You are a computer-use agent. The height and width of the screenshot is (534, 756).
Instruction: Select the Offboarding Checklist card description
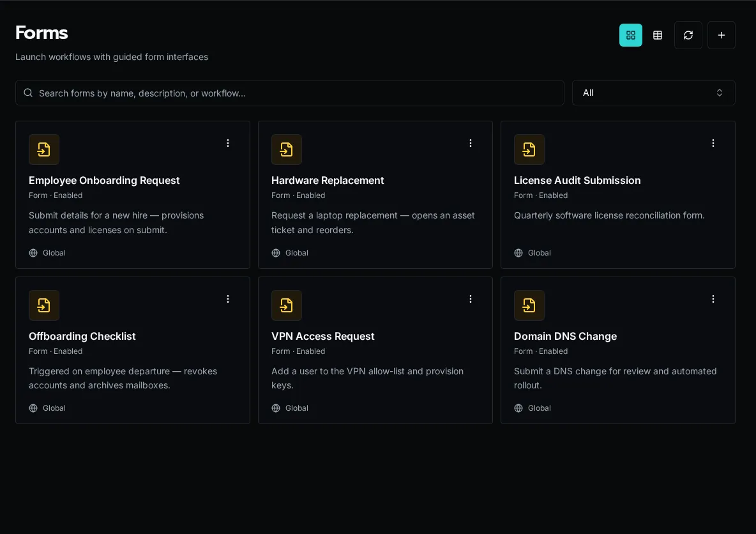(x=123, y=378)
